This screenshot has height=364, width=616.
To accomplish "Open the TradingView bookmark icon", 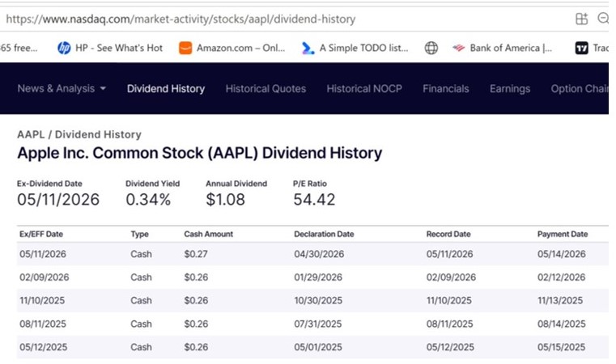I will (x=581, y=48).
